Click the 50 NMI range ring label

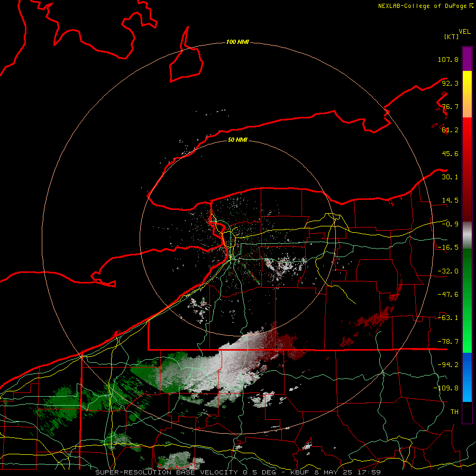237,140
